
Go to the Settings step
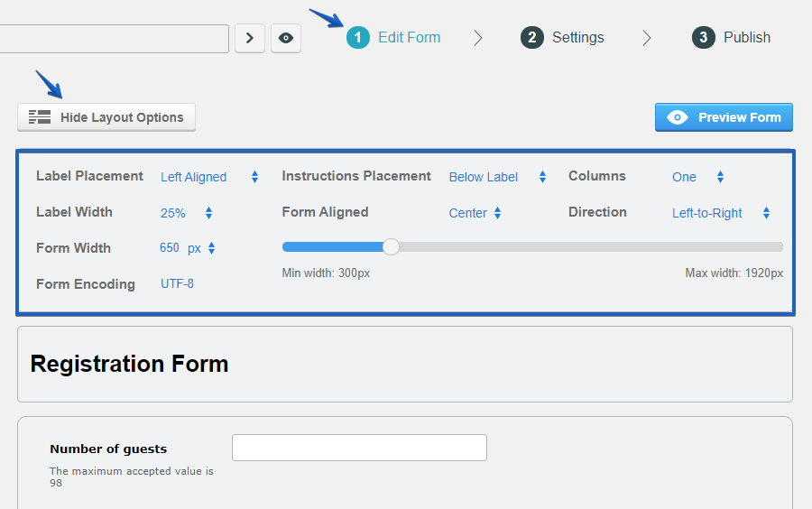(577, 37)
